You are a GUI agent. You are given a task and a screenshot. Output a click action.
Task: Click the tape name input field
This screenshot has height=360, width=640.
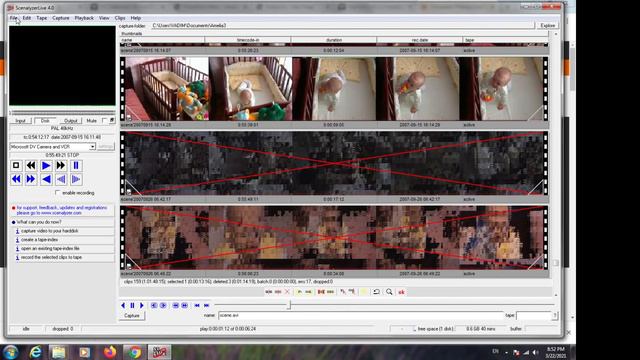tap(534, 316)
